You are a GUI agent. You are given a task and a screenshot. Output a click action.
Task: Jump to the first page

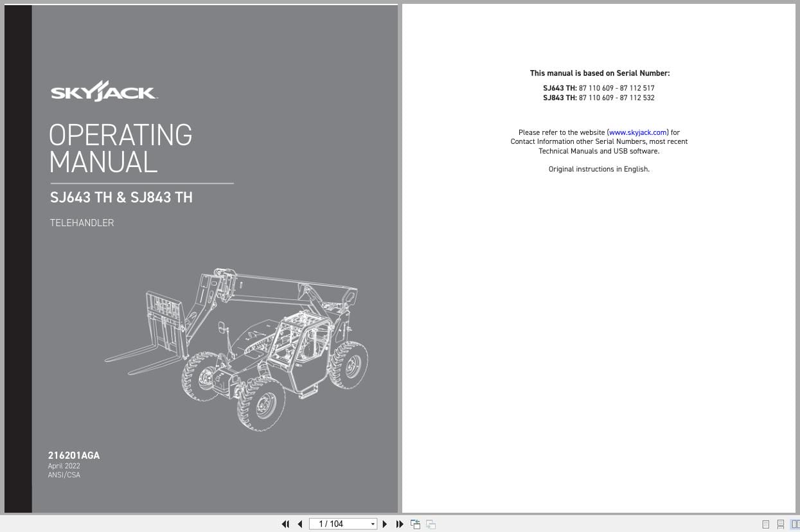pyautogui.click(x=285, y=524)
